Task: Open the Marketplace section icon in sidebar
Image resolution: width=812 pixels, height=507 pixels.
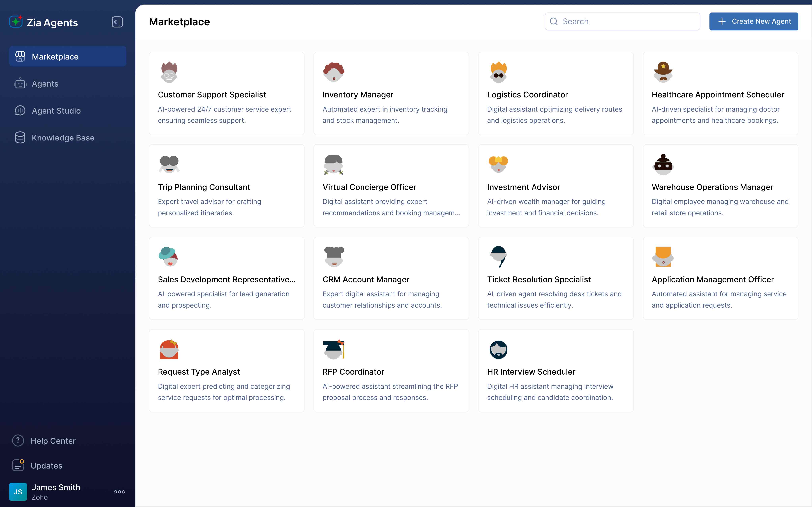Action: pos(20,56)
